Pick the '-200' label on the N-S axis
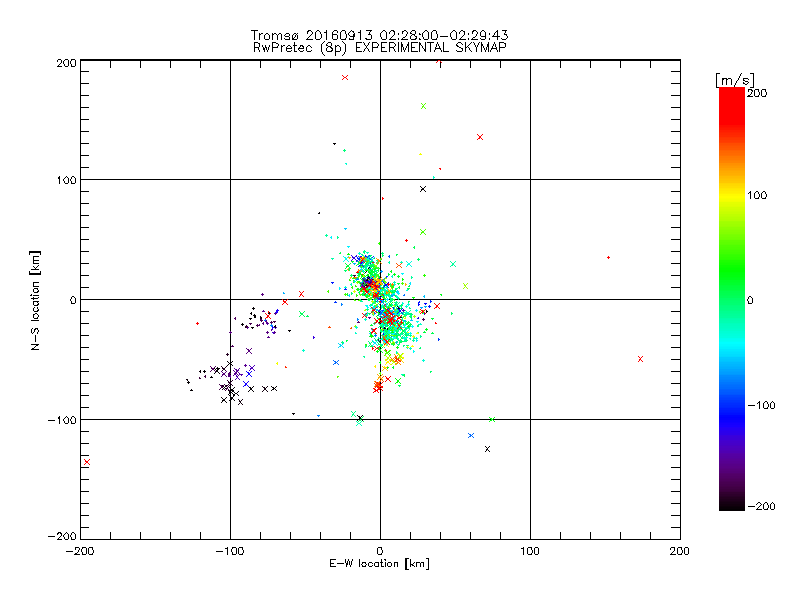Screen dimensions: 800x600 click(62, 537)
